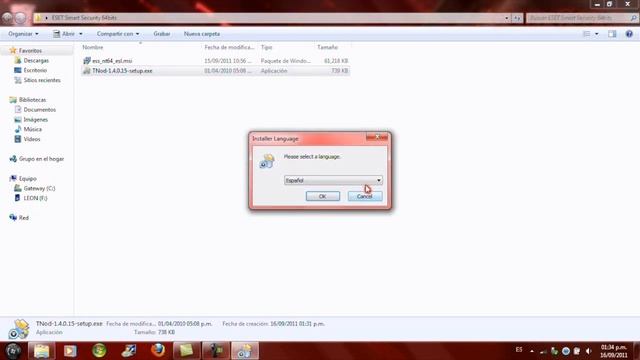Open Explorer help icon
This screenshot has height=360, width=640.
click(629, 34)
